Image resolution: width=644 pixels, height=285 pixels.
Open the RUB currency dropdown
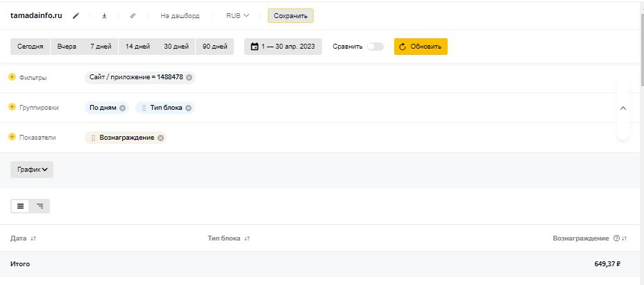point(237,15)
